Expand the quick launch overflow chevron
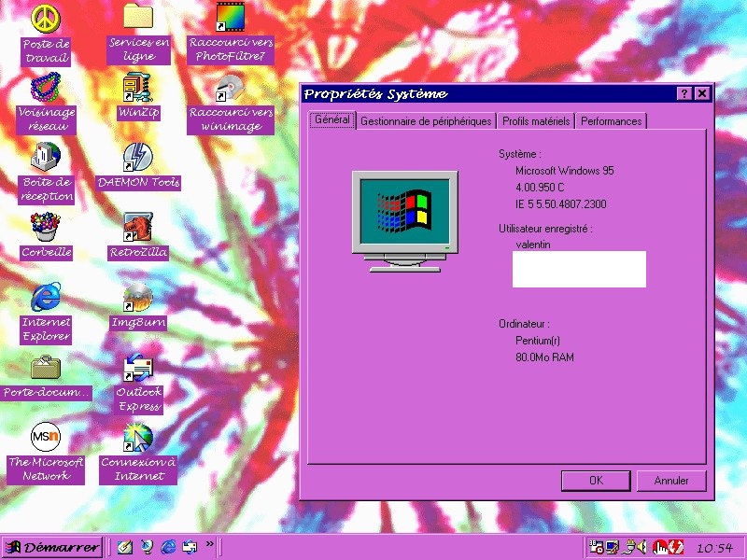Viewport: 747px width, 560px height. pos(210,544)
